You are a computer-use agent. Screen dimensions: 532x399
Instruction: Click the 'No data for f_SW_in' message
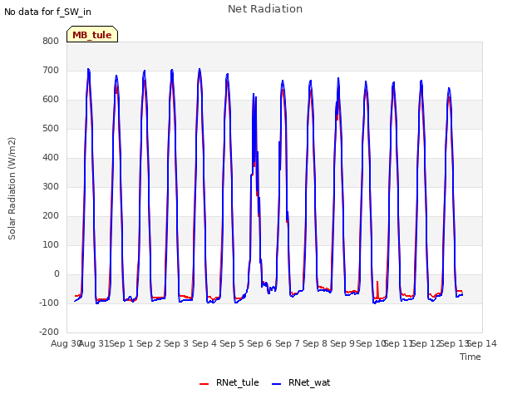[47, 12]
